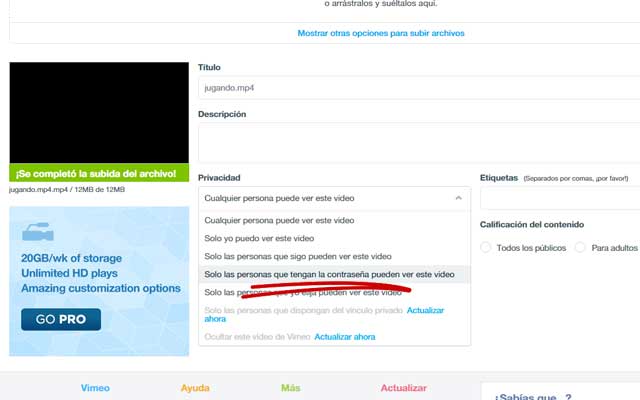
Task: Click the 'jugando.mp4.mp4 / 12MB de 12MB' text
Action: pos(67,189)
